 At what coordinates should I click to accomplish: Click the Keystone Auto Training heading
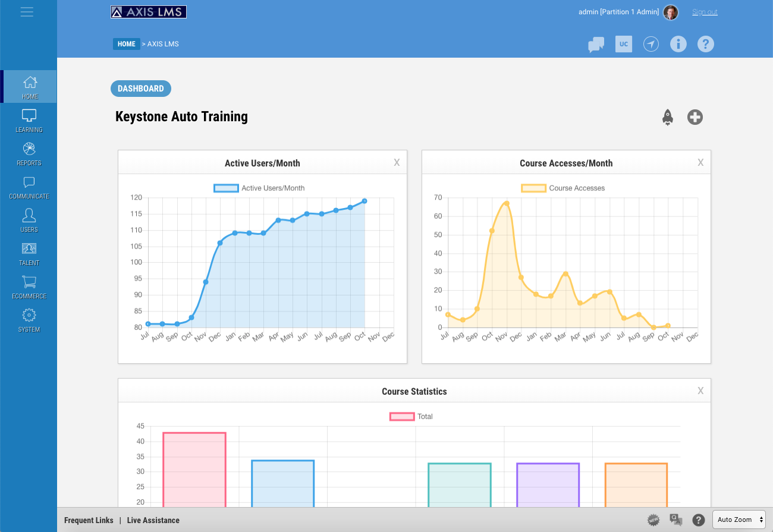click(x=181, y=117)
